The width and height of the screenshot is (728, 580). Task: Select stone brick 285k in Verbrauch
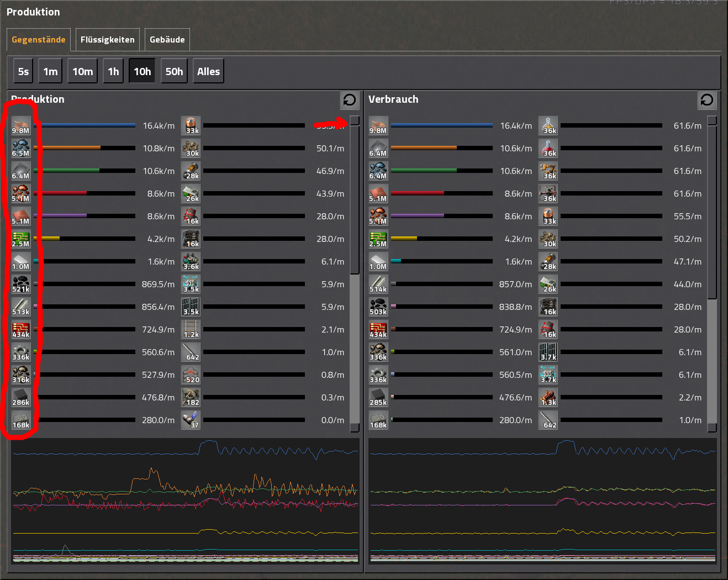click(378, 397)
